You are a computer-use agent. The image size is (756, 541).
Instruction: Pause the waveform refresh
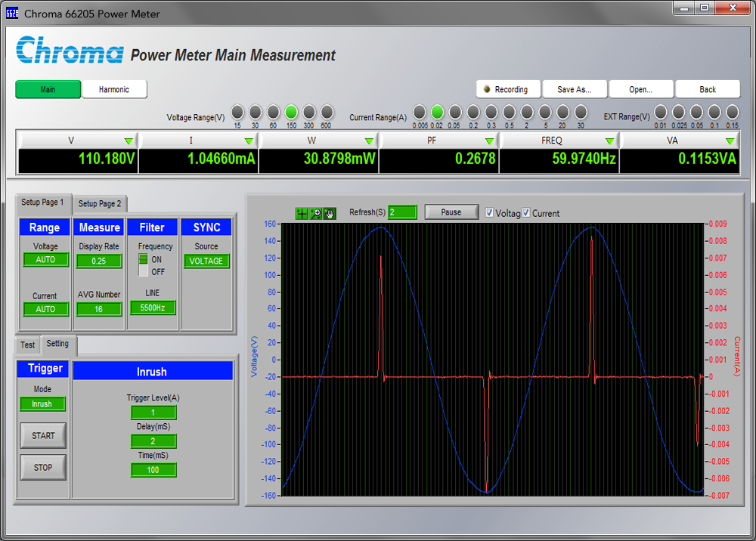pos(451,212)
